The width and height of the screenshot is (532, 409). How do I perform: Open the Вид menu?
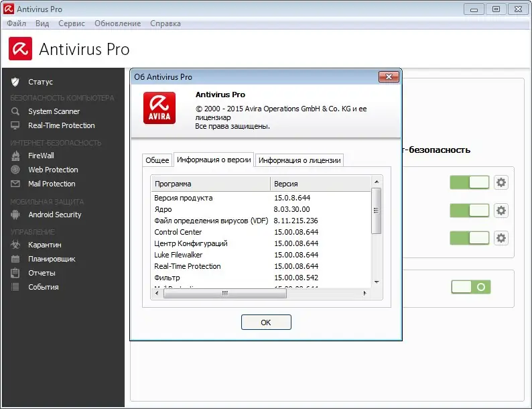[42, 23]
